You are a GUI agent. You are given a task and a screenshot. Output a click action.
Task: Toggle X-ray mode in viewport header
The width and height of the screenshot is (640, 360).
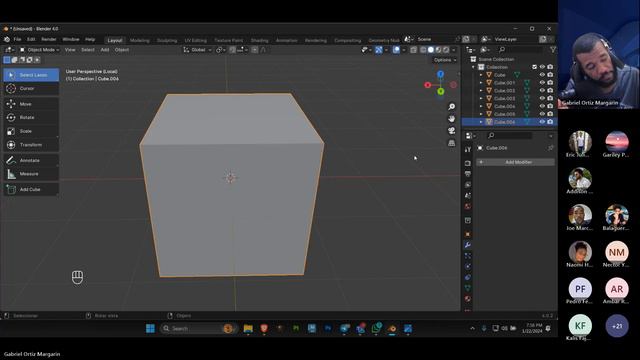(413, 50)
